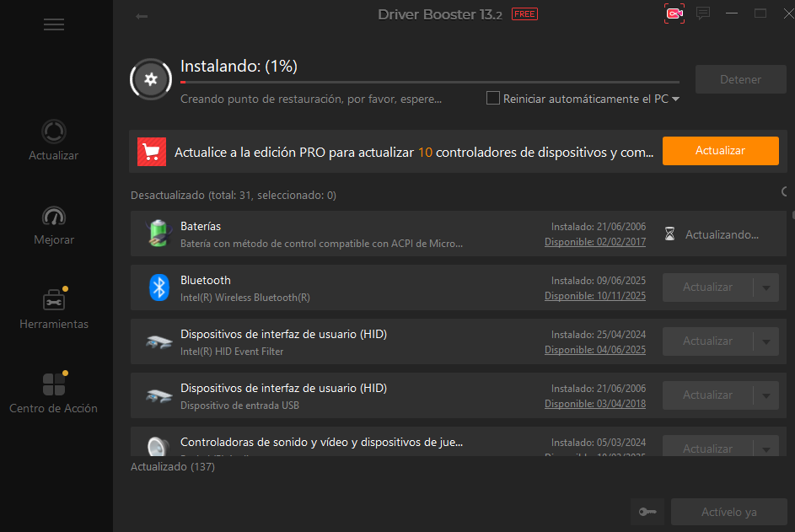
Task: Open Bluetooth's Actualizar dropdown arrow
Action: point(765,287)
